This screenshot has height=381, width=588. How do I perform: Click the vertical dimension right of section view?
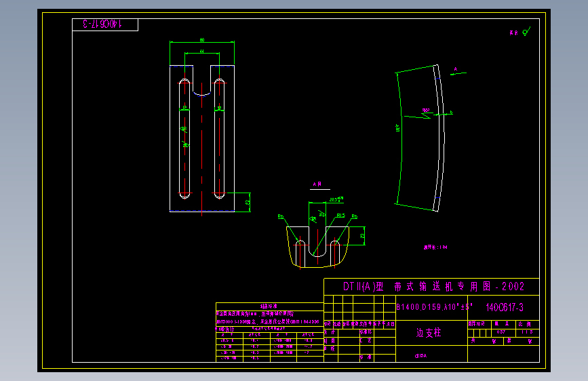click(x=362, y=236)
